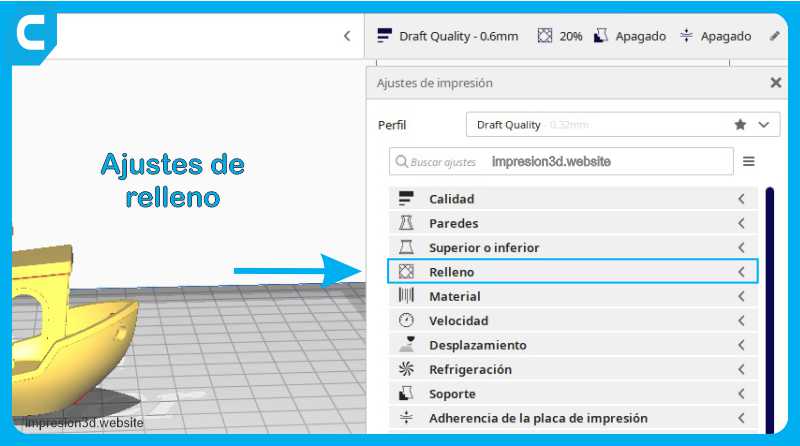Click the Cura logo in corner
Viewport: 800px width, 446px height.
[34, 35]
